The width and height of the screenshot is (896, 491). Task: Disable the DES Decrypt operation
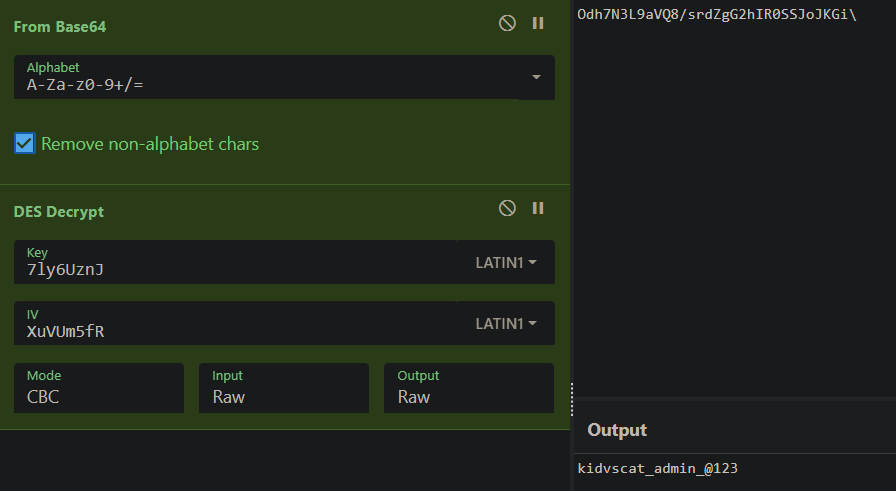tap(507, 208)
